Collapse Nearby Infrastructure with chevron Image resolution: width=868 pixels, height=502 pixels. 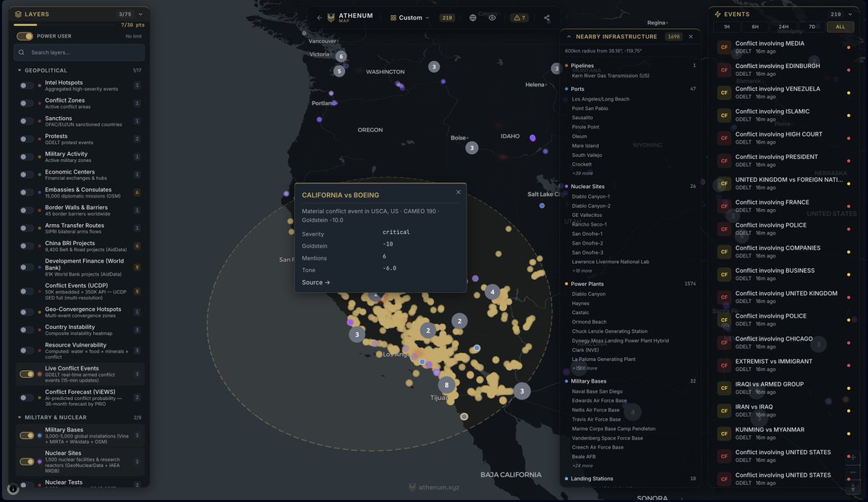coord(569,36)
